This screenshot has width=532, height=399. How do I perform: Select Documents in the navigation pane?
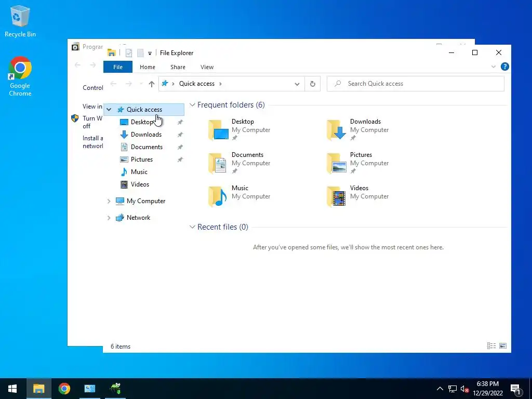tap(147, 147)
